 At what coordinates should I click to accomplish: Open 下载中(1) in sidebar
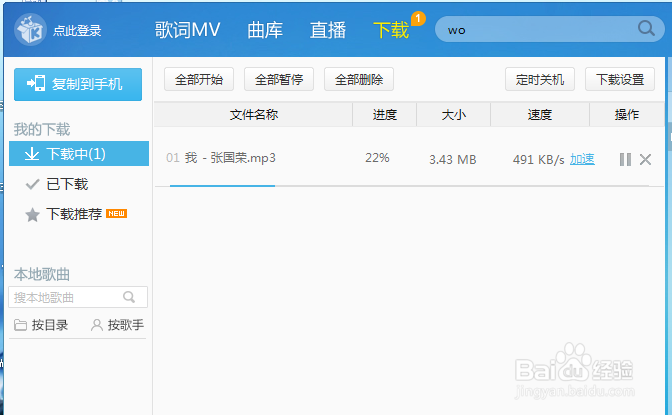pos(79,153)
